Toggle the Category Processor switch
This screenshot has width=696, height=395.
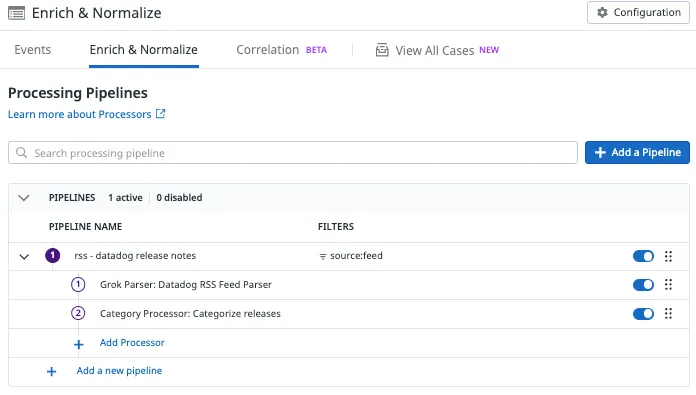643,314
